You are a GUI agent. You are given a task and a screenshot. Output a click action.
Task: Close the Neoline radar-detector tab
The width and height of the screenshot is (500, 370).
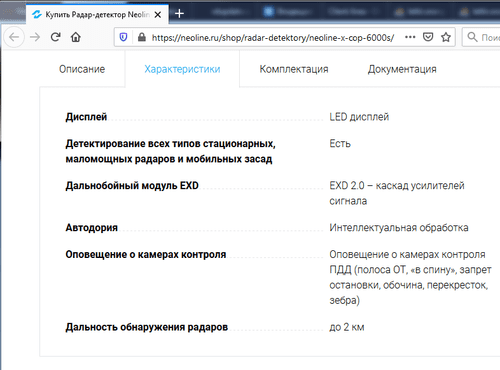point(158,15)
